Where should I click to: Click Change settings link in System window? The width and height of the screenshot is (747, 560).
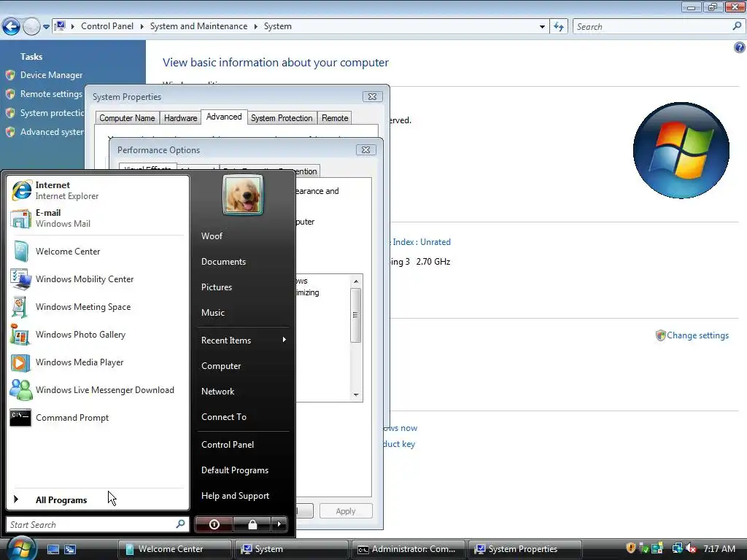pos(697,335)
